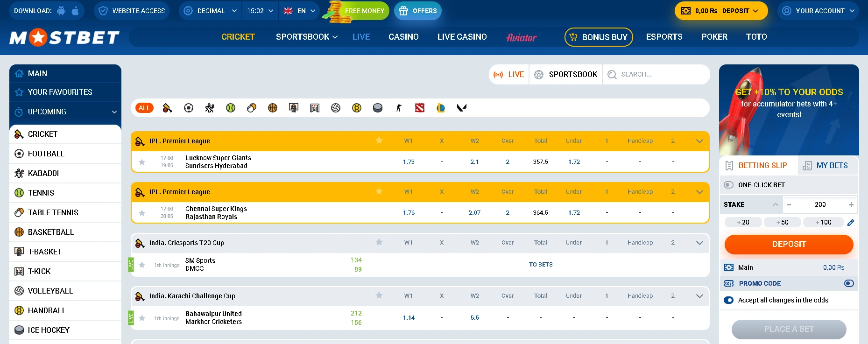Favourite the Lucknow Super Giants match star
Screen dimensions: 868x344
point(142,162)
